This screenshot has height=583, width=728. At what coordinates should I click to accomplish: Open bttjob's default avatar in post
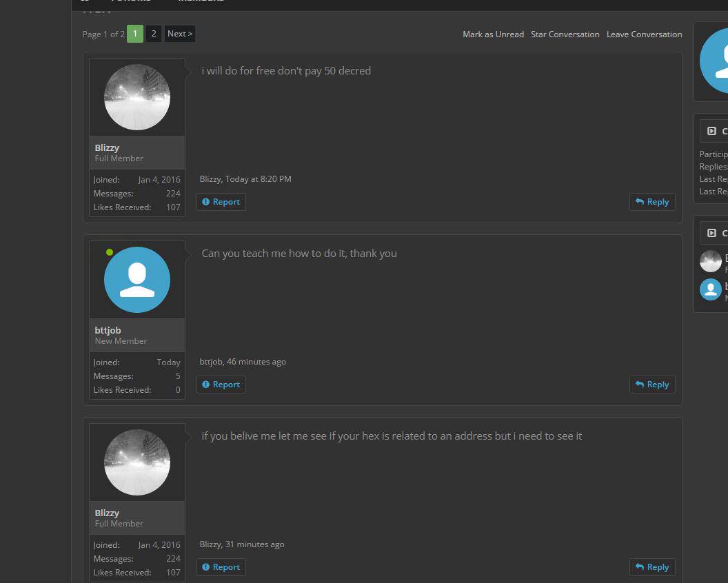pyautogui.click(x=137, y=279)
